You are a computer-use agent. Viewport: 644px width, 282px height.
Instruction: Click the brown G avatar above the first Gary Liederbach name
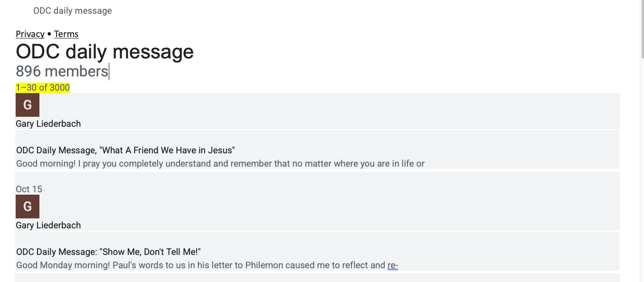pyautogui.click(x=28, y=105)
